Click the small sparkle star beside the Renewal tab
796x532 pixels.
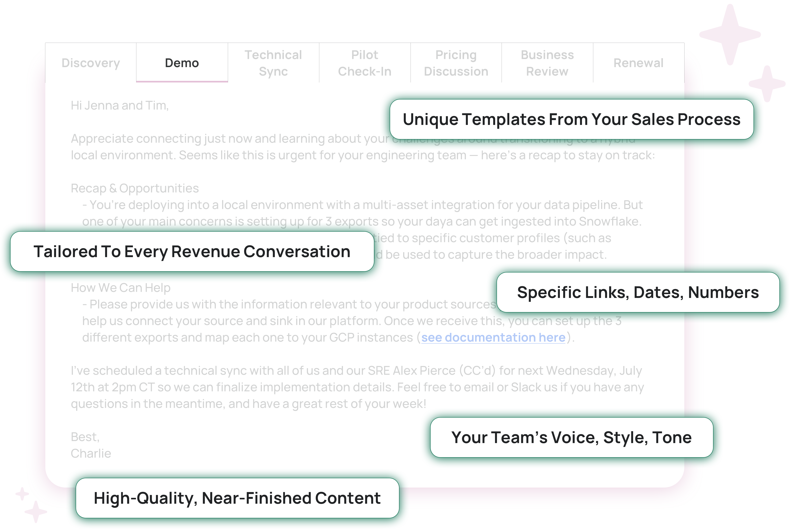(x=767, y=83)
